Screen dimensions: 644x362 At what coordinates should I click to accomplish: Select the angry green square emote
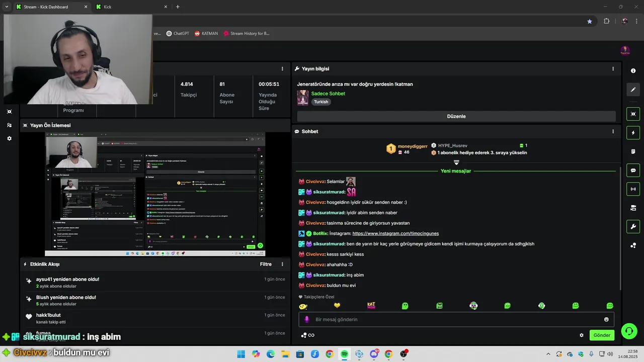[439, 306]
